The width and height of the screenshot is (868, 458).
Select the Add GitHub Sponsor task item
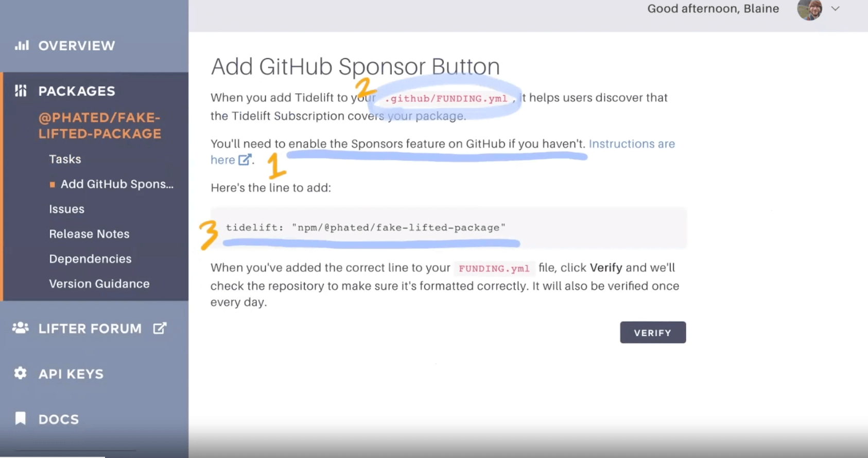(117, 184)
